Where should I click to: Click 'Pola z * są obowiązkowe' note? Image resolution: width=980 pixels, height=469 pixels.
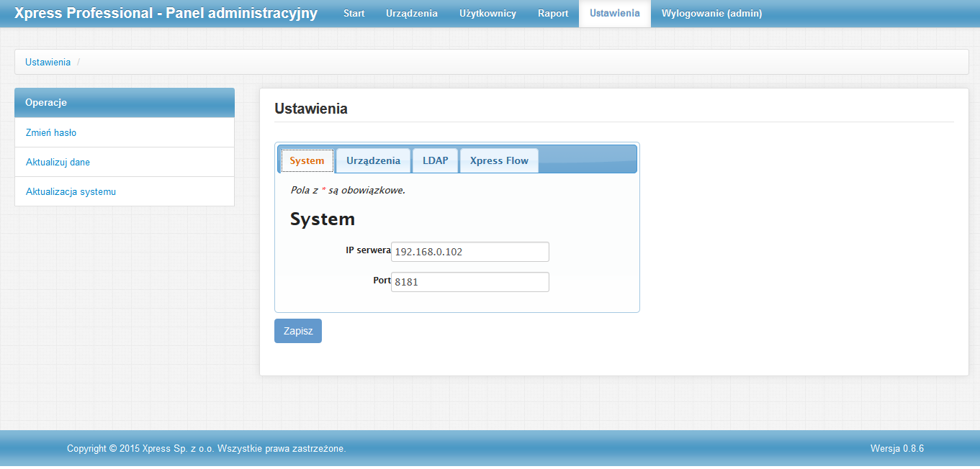348,191
